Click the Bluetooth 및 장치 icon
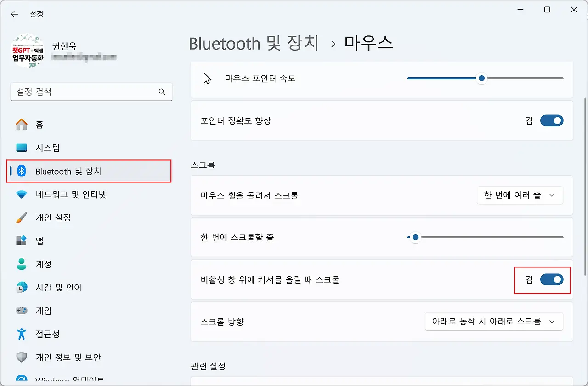The image size is (588, 386). click(22, 171)
